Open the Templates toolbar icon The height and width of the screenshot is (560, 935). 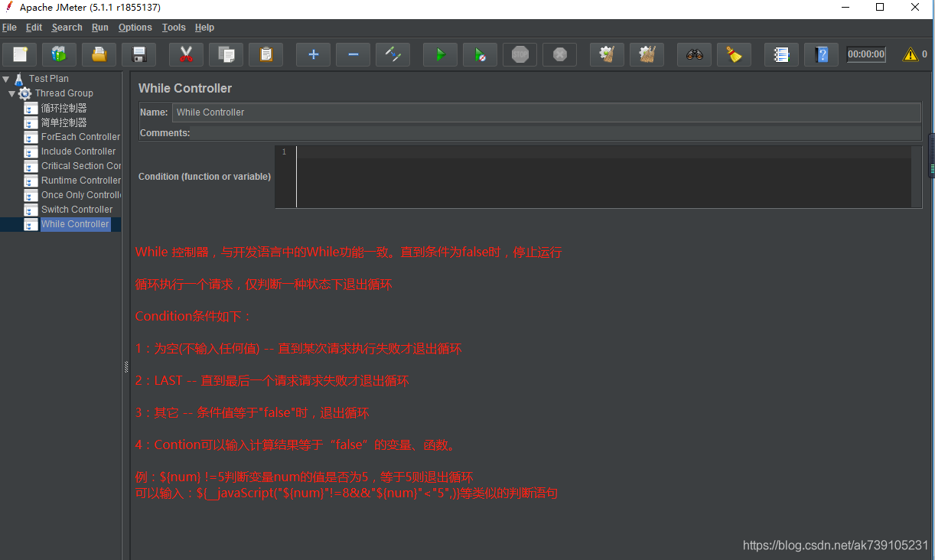59,54
